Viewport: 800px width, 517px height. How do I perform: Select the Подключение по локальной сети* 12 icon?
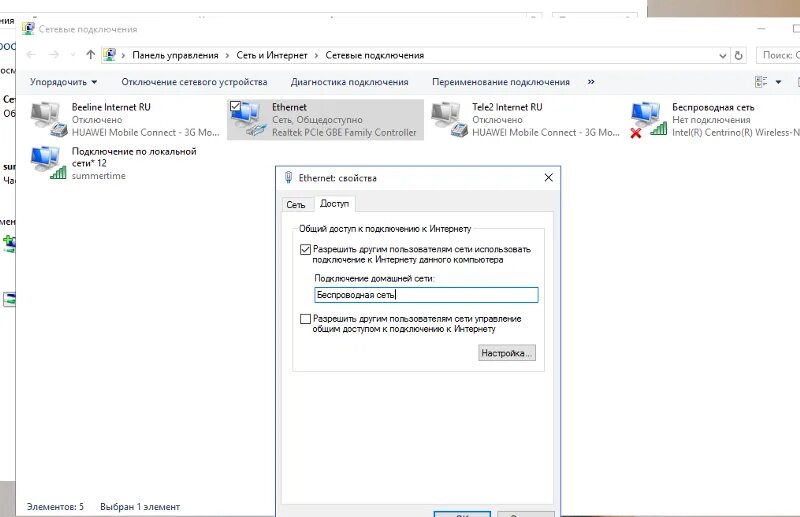(x=49, y=162)
